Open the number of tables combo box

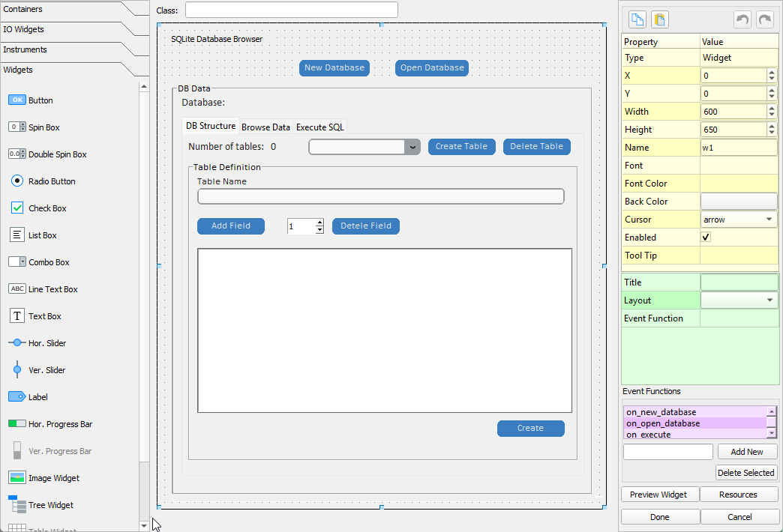412,146
